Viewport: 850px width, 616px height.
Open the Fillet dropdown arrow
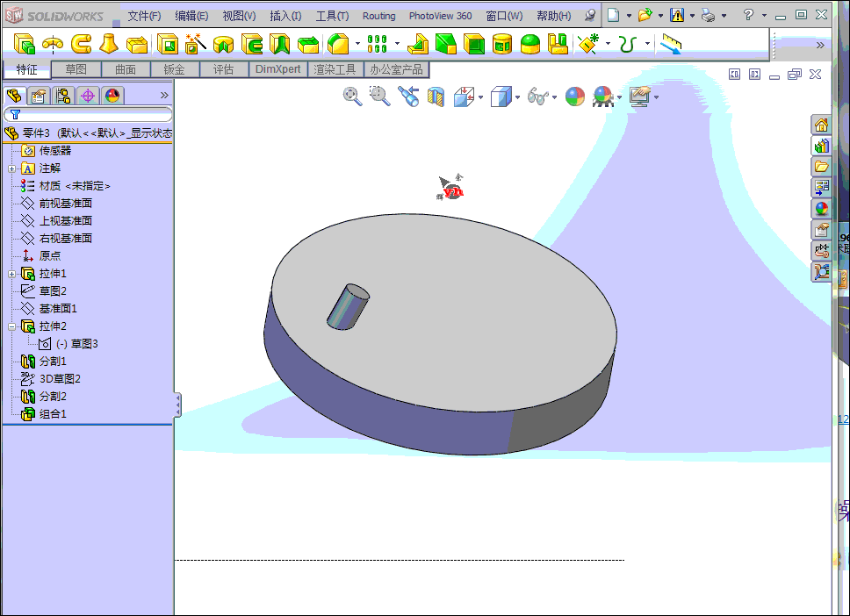[357, 44]
